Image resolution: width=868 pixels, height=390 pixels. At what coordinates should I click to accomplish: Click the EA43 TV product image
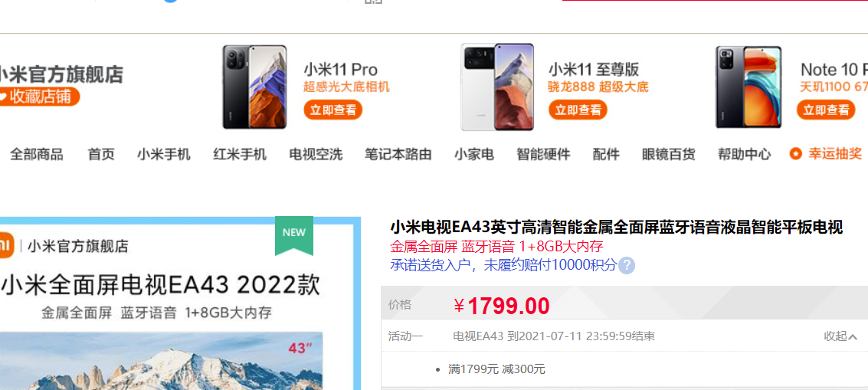pyautogui.click(x=177, y=303)
